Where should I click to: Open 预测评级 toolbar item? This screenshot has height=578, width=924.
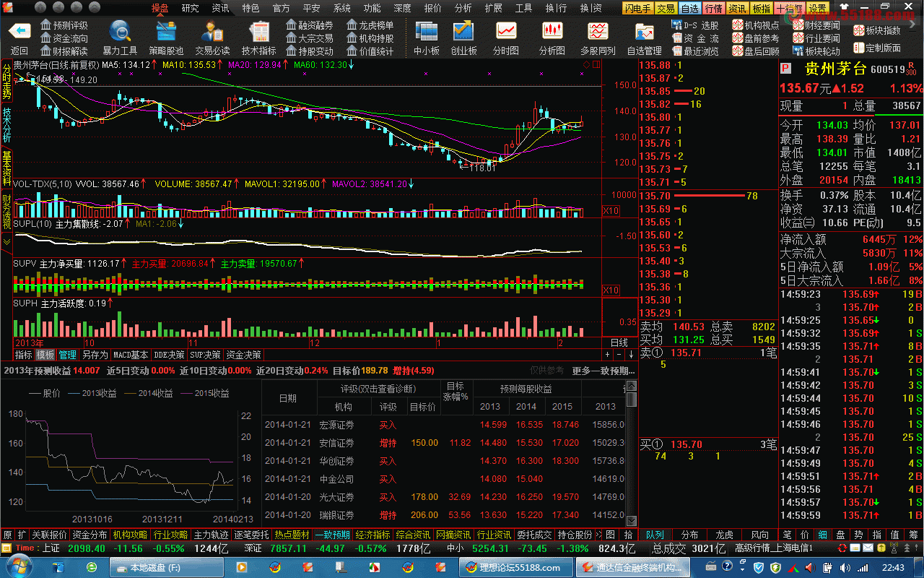pos(64,25)
